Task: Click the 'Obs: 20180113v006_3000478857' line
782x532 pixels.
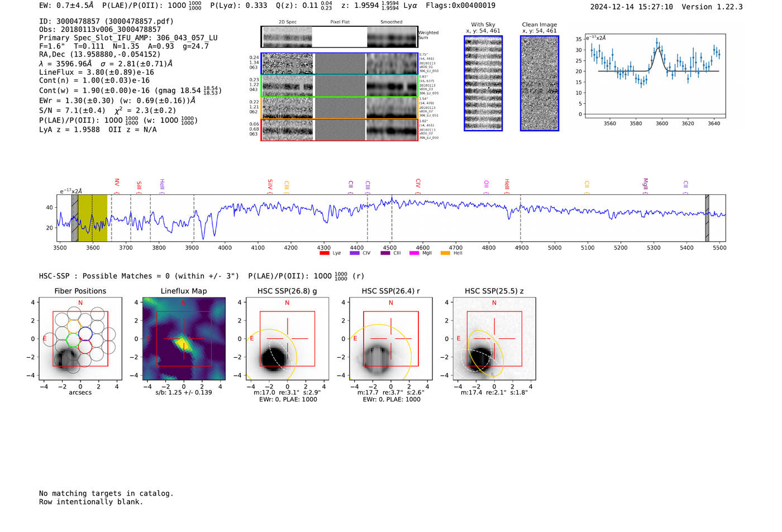Action: click(100, 30)
